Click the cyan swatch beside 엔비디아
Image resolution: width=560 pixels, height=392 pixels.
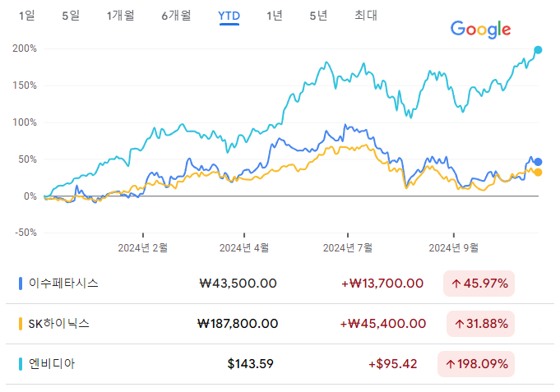tap(21, 364)
